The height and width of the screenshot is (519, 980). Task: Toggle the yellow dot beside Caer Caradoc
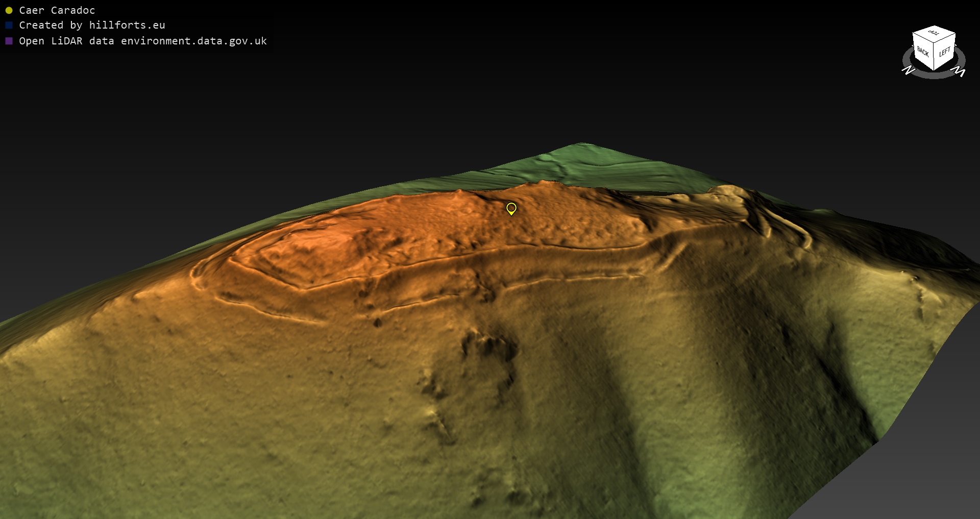[x=9, y=10]
